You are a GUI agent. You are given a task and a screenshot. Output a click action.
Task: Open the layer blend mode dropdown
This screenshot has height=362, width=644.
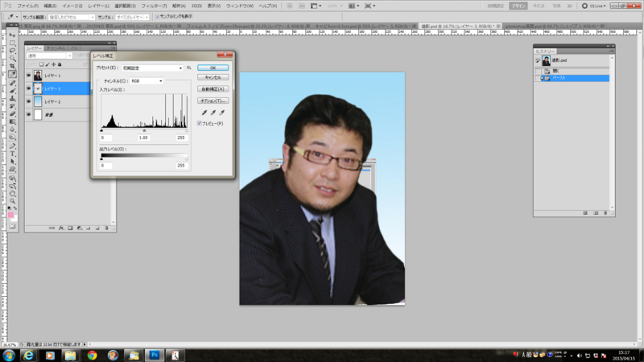[x=49, y=56]
